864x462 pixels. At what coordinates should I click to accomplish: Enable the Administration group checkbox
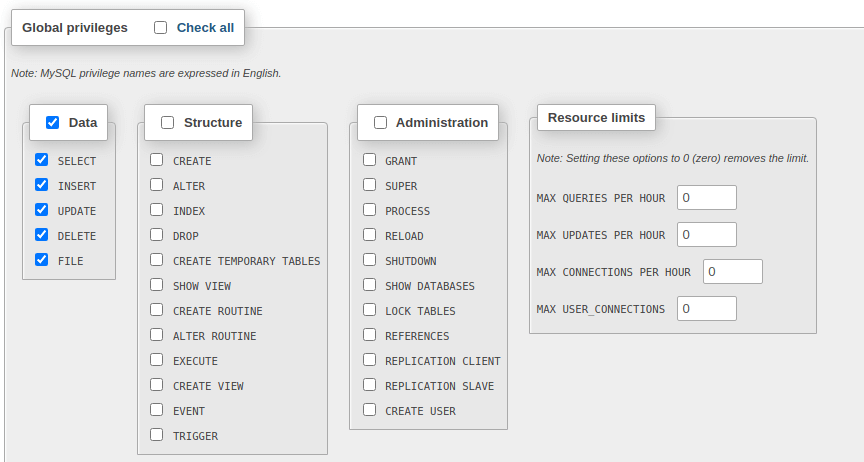(x=380, y=122)
